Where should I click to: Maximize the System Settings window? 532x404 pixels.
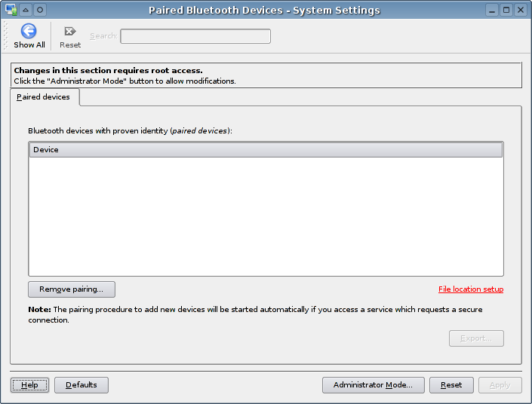pyautogui.click(x=506, y=10)
